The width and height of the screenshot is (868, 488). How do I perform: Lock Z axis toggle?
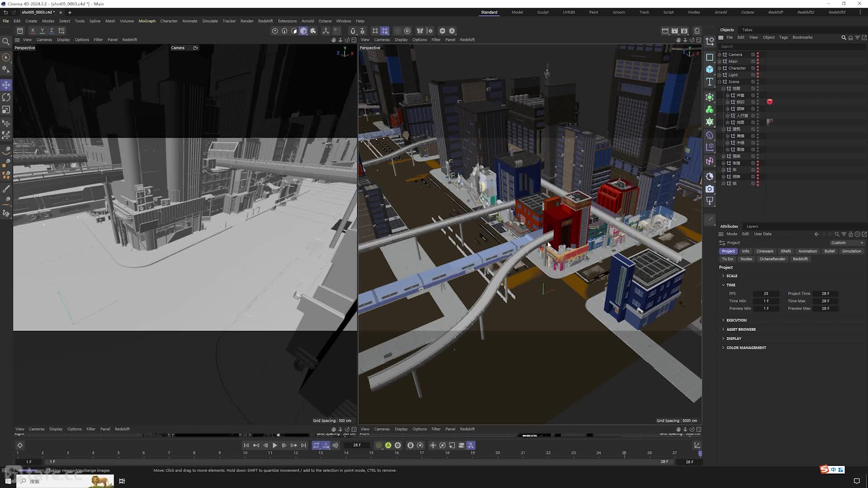coord(52,31)
